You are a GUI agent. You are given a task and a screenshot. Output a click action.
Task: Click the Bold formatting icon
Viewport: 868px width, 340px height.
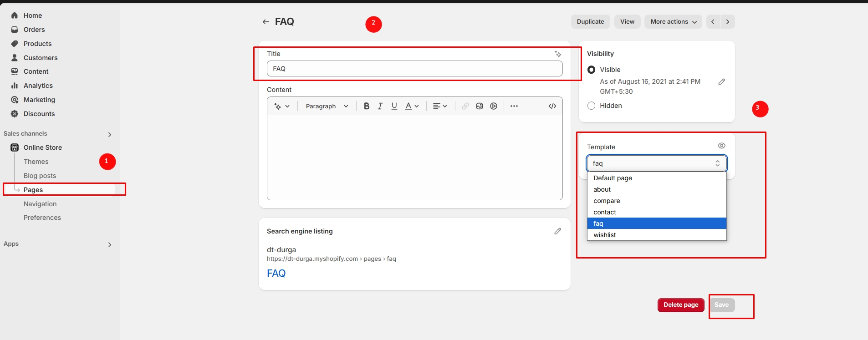point(366,106)
